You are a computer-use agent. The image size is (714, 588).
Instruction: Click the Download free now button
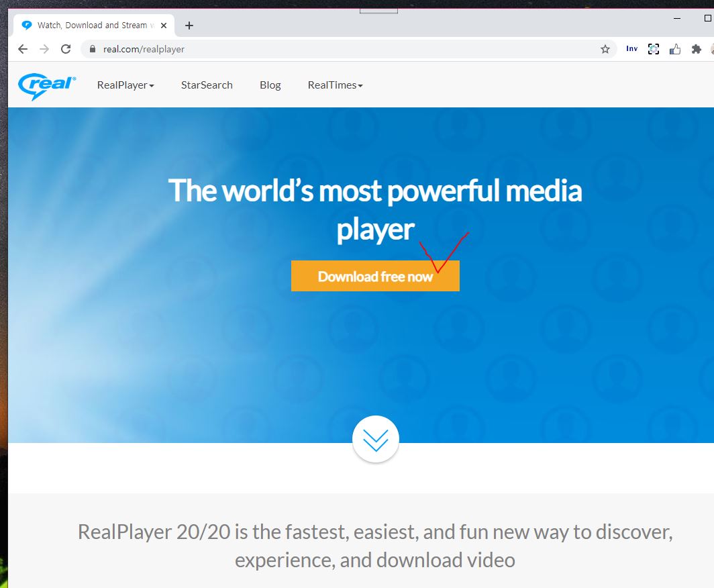click(375, 276)
